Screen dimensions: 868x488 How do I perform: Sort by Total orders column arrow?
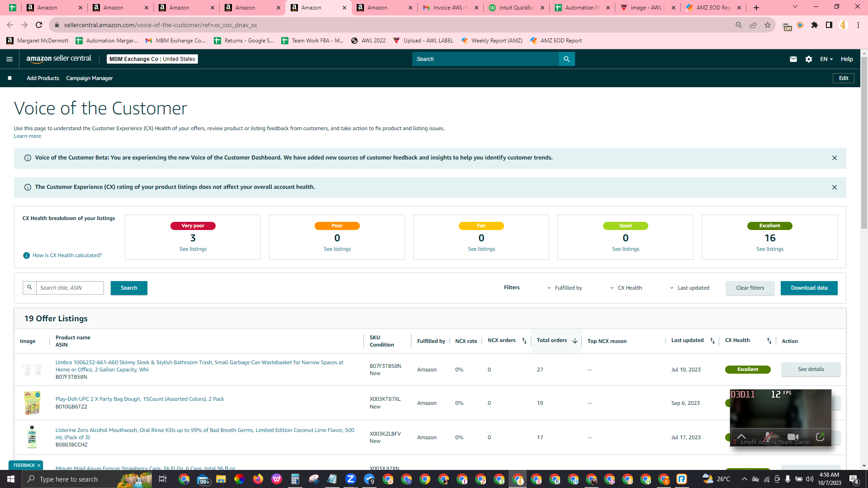coord(575,341)
